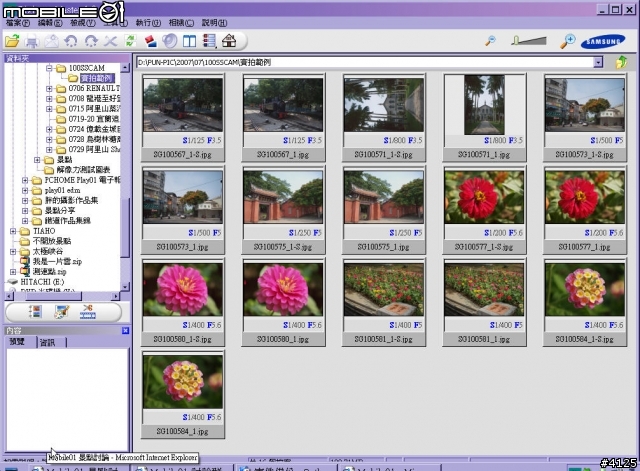This screenshot has width=640, height=471.
Task: Select thumbnail SG100571_1.jpg
Action: tap(484, 118)
